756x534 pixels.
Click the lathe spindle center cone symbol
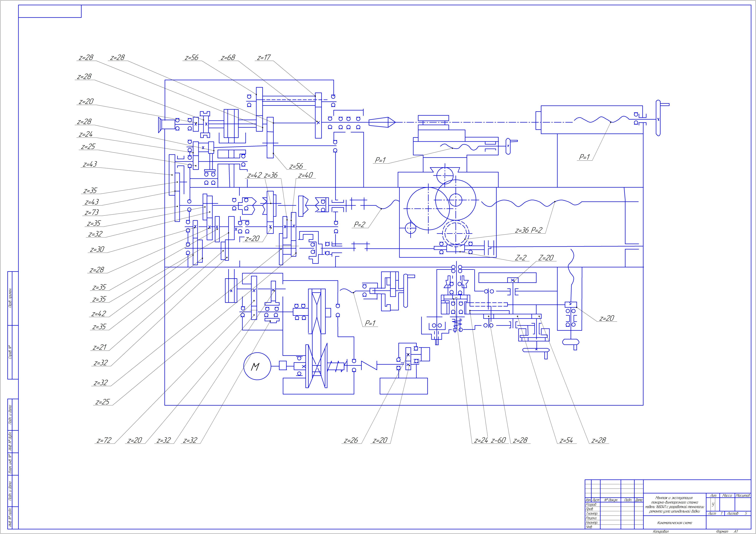(382, 122)
